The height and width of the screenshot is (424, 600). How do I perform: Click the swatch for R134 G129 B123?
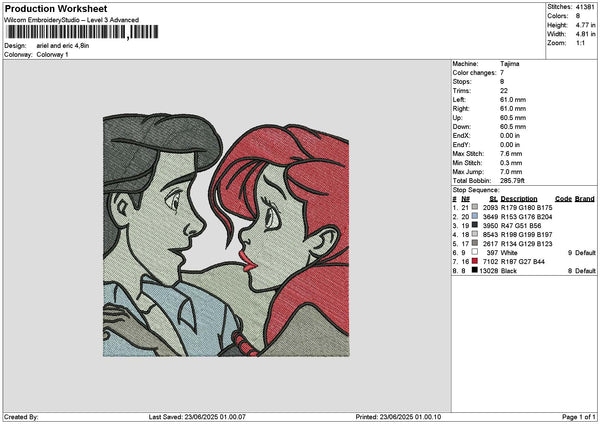(475, 243)
